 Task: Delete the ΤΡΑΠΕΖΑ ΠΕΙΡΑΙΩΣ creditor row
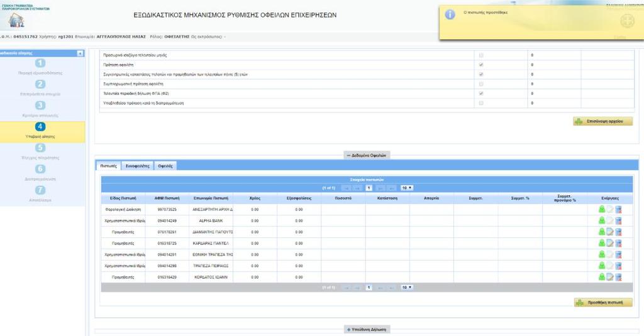point(619,266)
